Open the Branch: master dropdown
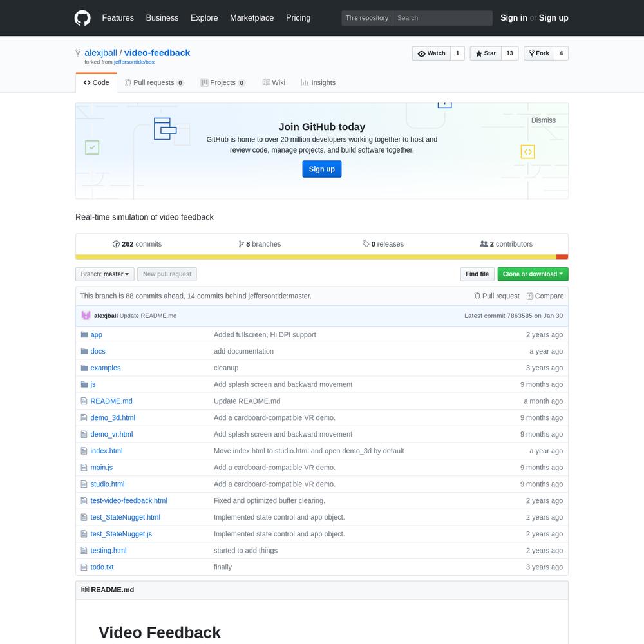 105,274
